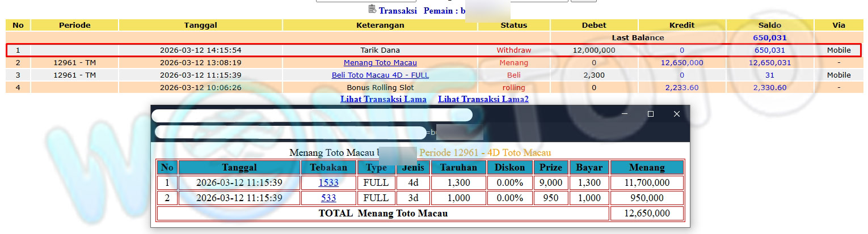
Task: Select the Tarik Dana withdraw row
Action: tap(380, 50)
